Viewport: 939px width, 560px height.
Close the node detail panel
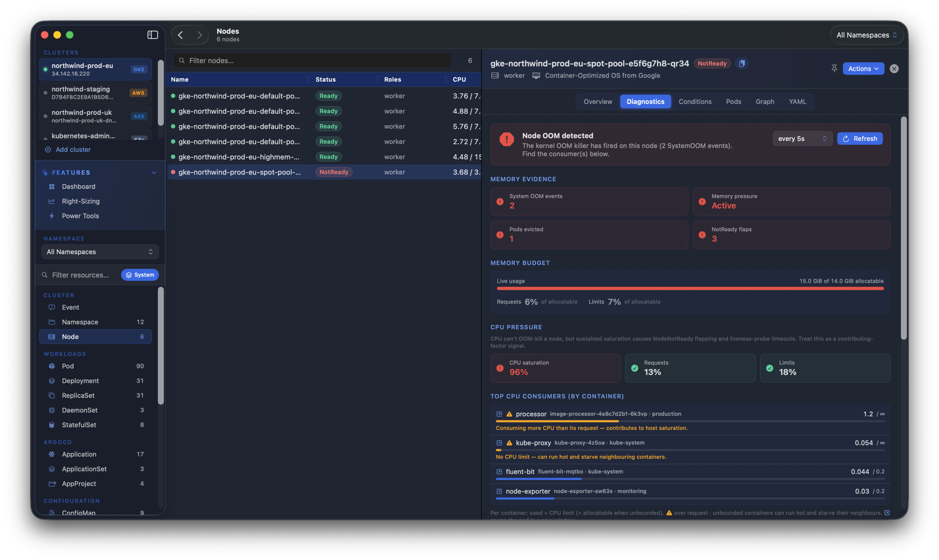[894, 68]
